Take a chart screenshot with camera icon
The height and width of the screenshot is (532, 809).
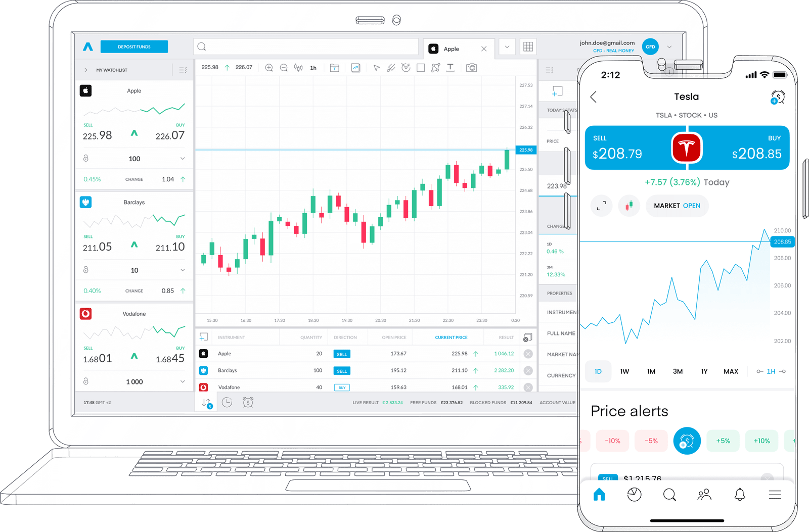471,68
